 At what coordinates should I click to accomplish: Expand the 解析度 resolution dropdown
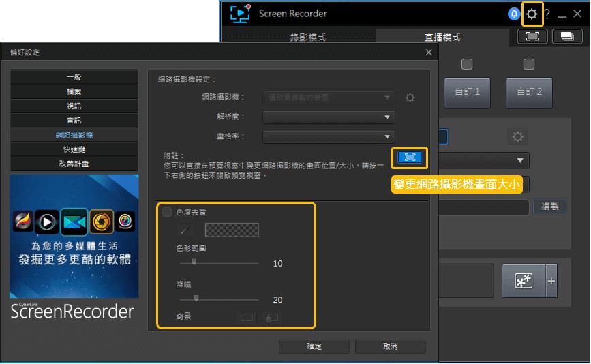329,117
